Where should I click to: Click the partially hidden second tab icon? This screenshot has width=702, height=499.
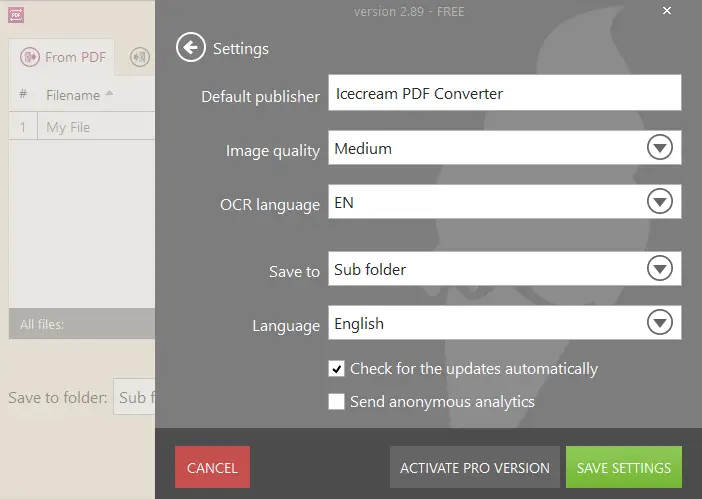click(140, 57)
